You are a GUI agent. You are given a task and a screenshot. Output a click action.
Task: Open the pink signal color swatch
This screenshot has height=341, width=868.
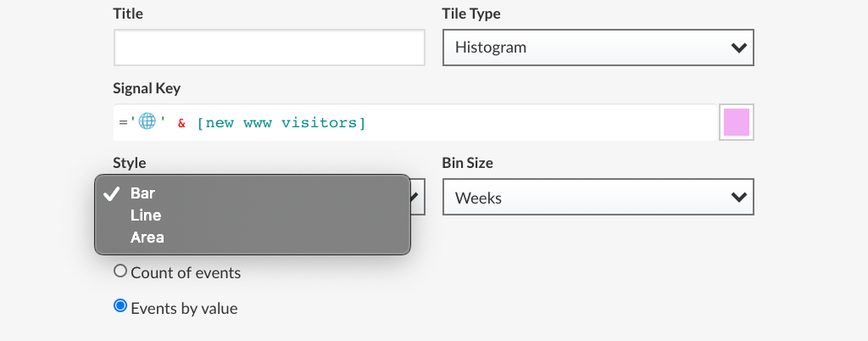(x=736, y=123)
